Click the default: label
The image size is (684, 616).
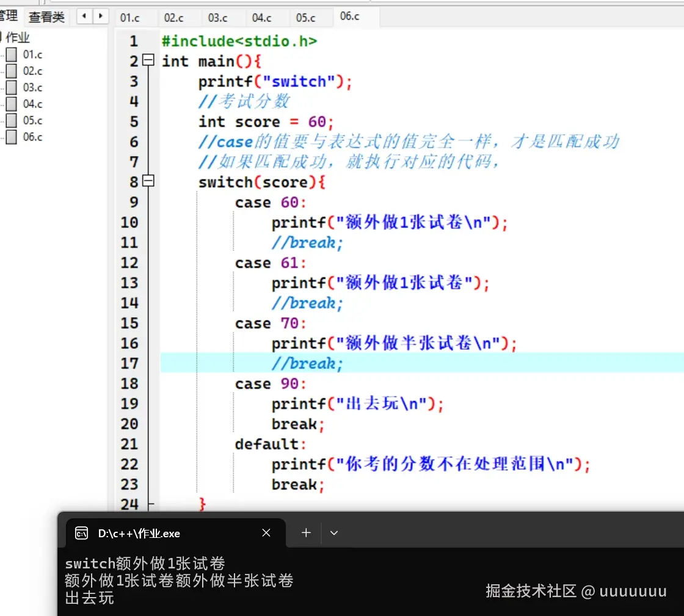[271, 444]
